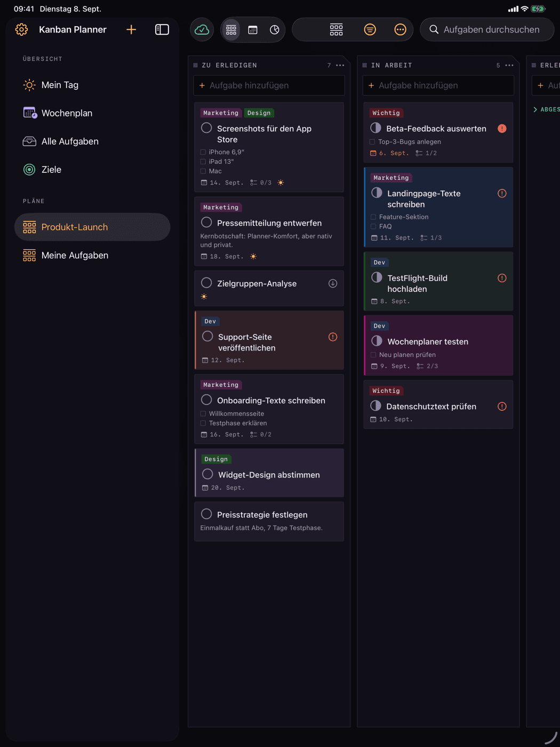Tap the sun icon on Pressemitteilung card
The image size is (560, 747).
[253, 257]
